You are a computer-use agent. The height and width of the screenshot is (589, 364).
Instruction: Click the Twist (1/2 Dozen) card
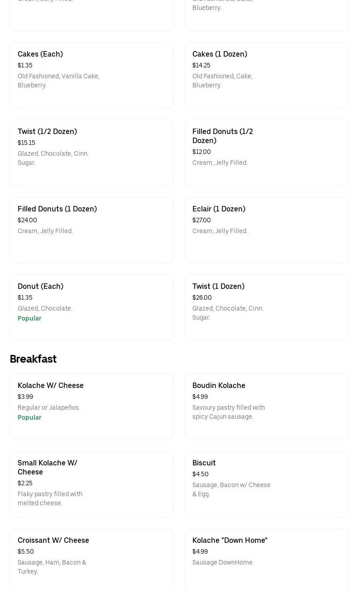(91, 153)
